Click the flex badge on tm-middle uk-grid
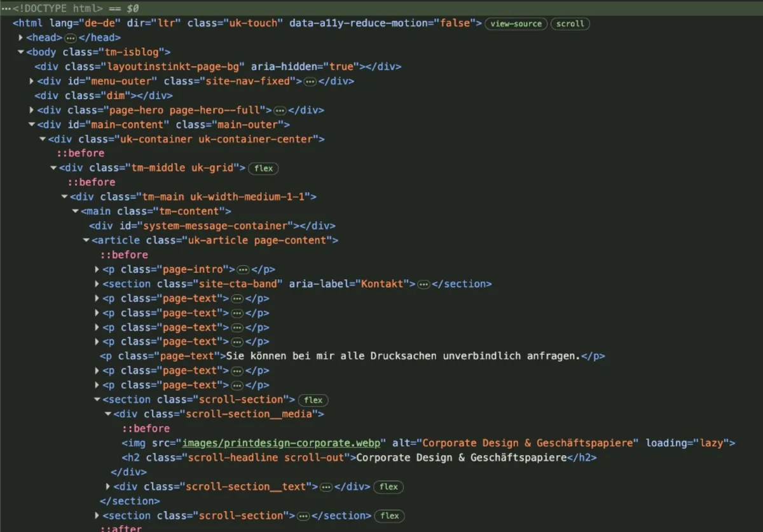This screenshot has width=763, height=532. click(263, 168)
